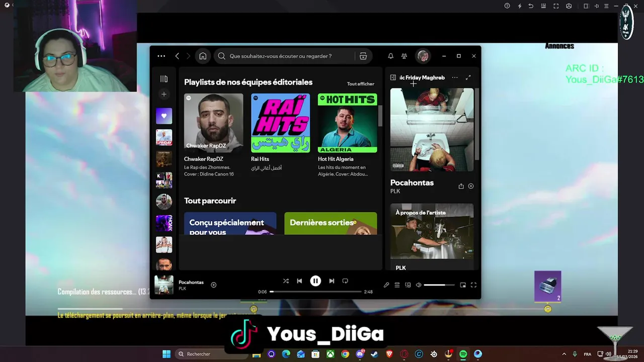The width and height of the screenshot is (644, 362).
Task: Expand Your Library sidebar
Action: 164,79
